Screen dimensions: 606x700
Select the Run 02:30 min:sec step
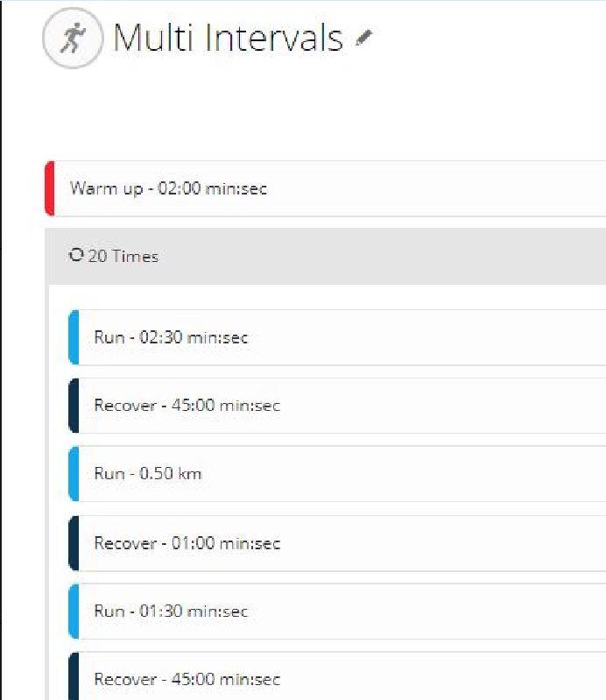337,337
